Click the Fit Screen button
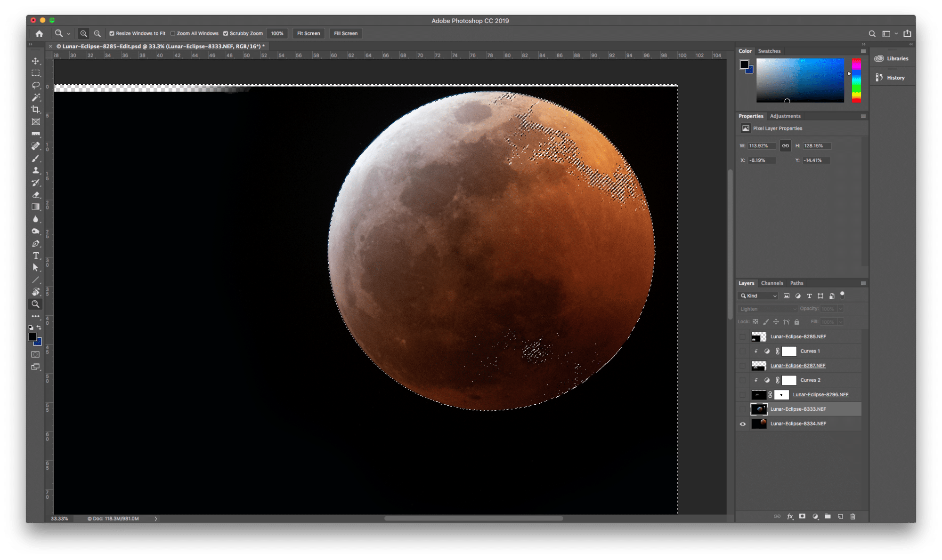Image resolution: width=942 pixels, height=560 pixels. [x=309, y=34]
